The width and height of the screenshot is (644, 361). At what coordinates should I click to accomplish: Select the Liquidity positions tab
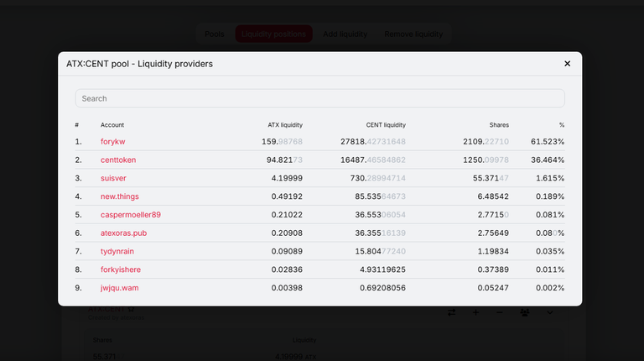tap(273, 34)
